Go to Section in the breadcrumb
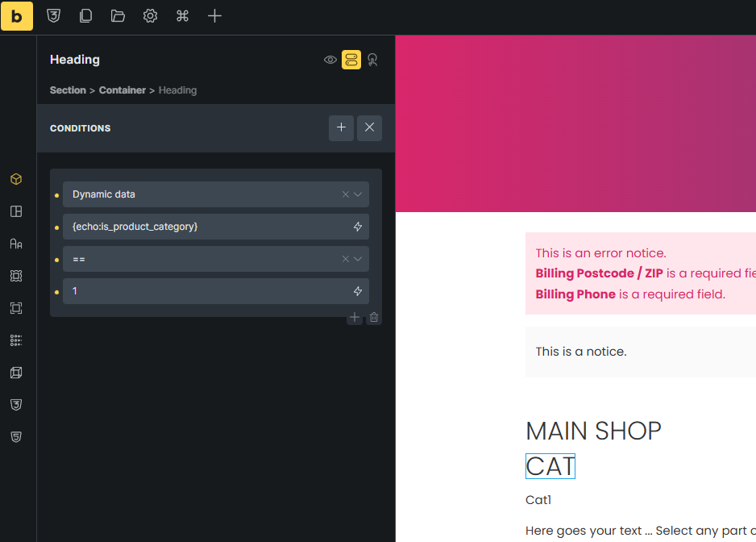Screen dimensions: 756x542 coord(68,90)
